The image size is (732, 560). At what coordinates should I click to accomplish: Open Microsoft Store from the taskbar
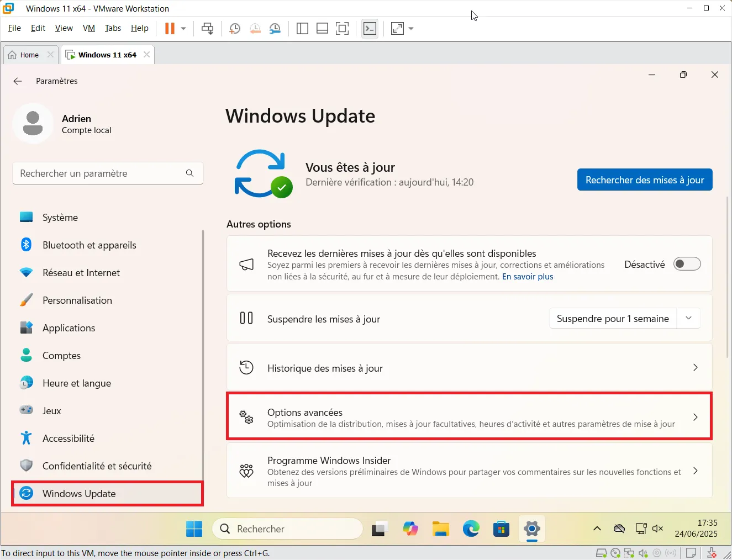501,529
